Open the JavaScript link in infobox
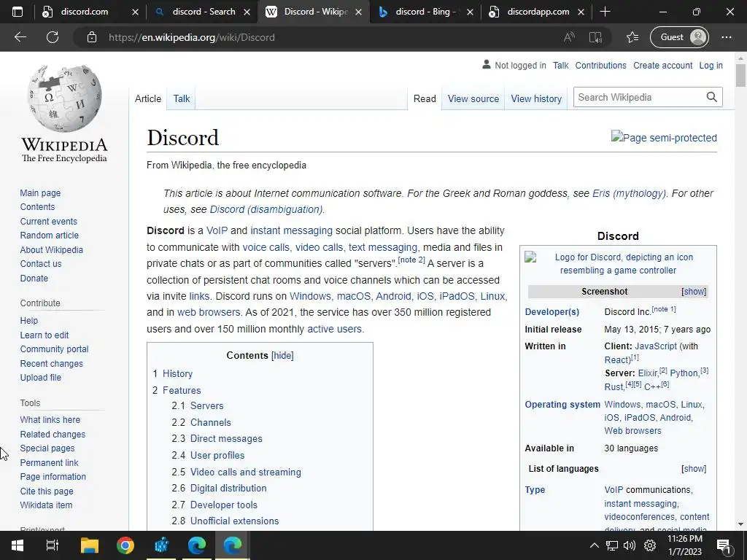The height and width of the screenshot is (560, 747). (656, 346)
